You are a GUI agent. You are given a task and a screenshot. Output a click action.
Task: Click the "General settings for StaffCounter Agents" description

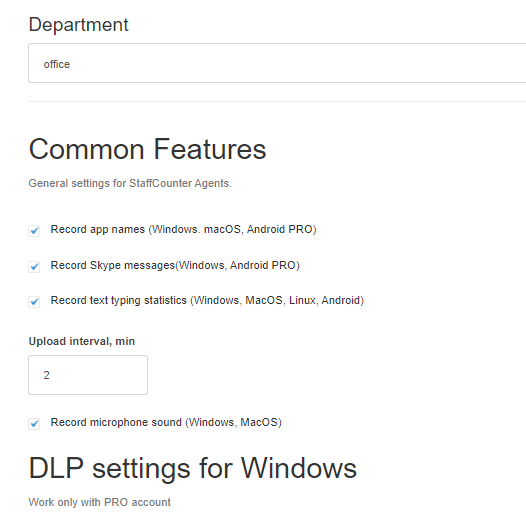(130, 184)
